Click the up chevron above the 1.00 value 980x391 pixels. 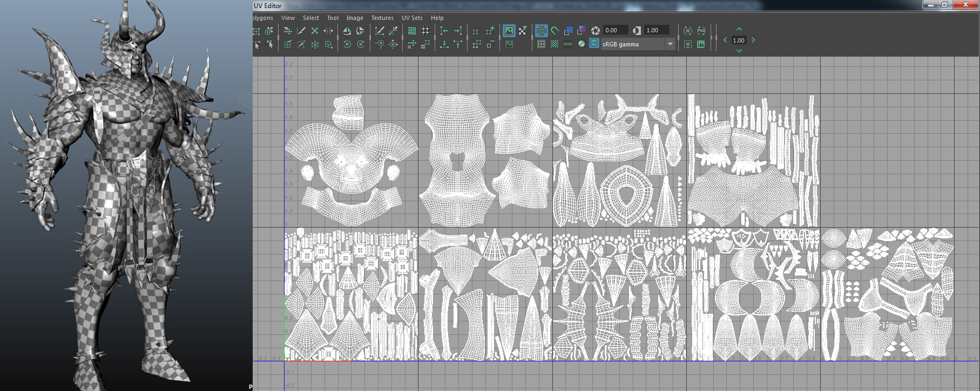pyautogui.click(x=739, y=30)
